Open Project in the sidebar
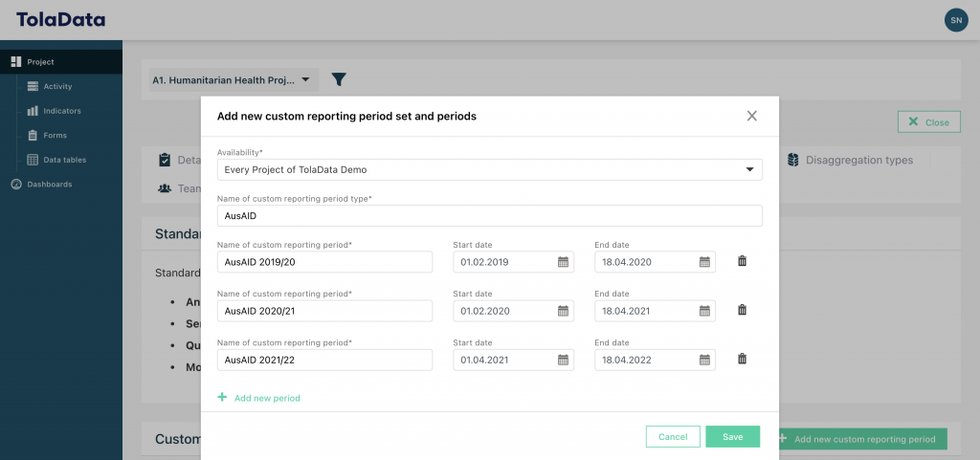980x460 pixels. tap(61, 62)
